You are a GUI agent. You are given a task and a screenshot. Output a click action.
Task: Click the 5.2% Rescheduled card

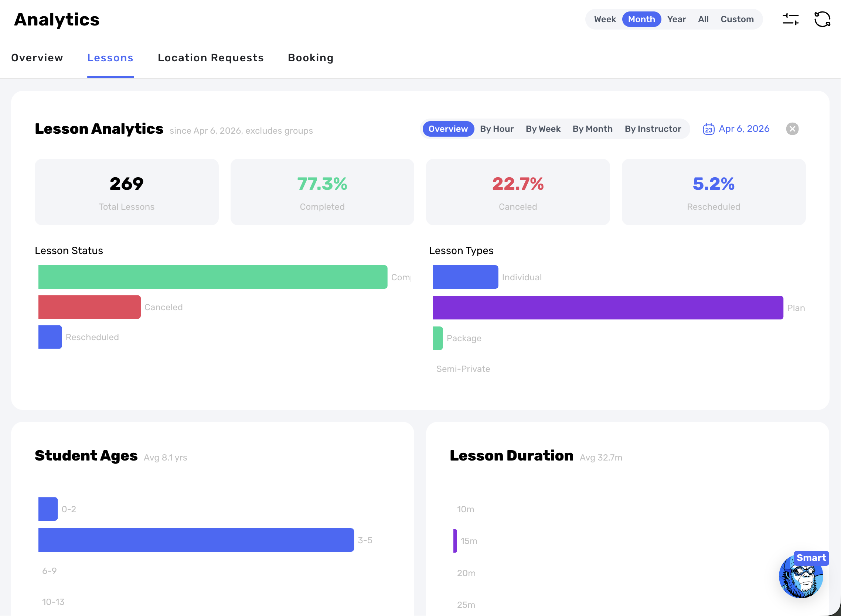[x=714, y=192]
